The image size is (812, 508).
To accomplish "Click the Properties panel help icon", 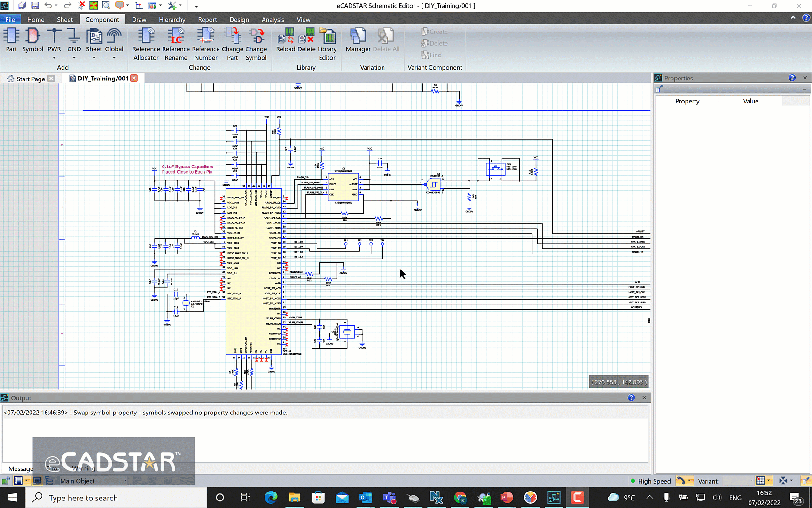I will point(792,78).
